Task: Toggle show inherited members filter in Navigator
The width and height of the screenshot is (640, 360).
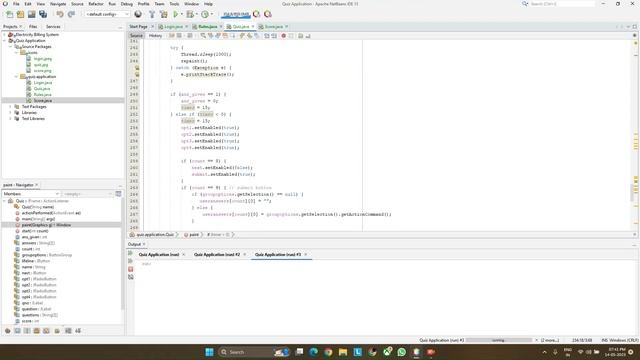Action: pos(7,331)
